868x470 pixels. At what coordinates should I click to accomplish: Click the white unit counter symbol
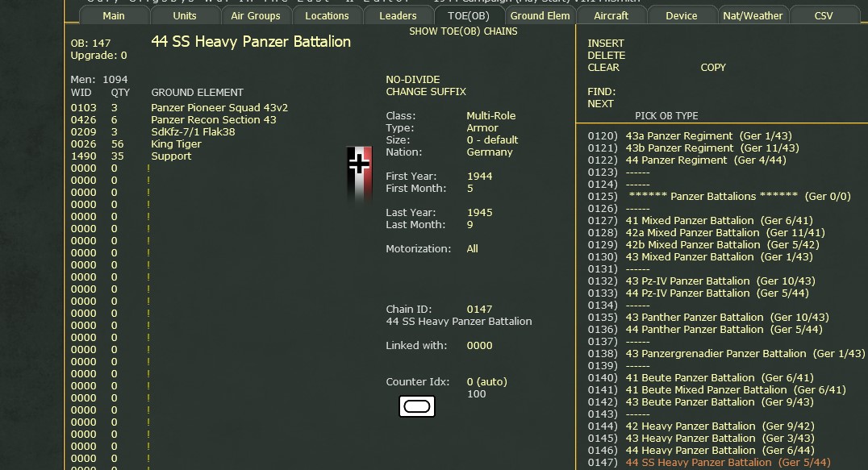(x=417, y=406)
